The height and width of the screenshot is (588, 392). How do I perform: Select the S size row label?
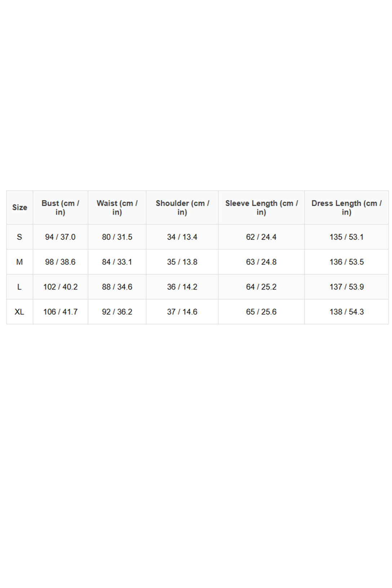point(19,237)
